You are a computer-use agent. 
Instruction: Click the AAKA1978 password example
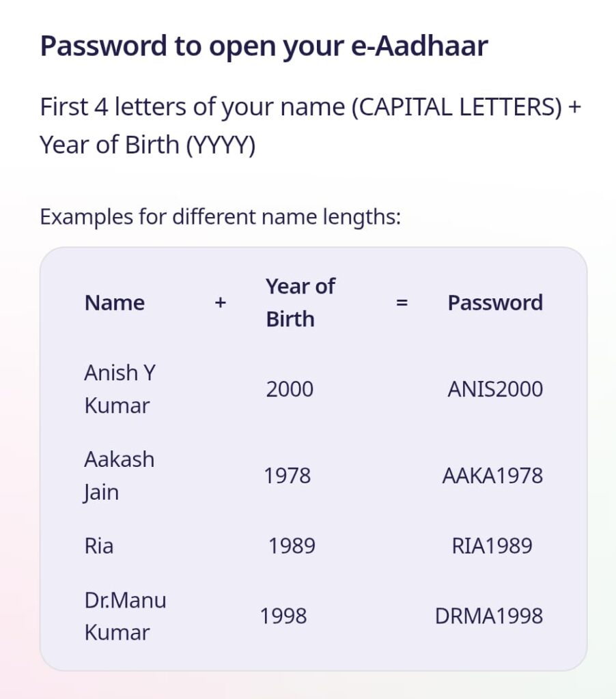tap(492, 476)
